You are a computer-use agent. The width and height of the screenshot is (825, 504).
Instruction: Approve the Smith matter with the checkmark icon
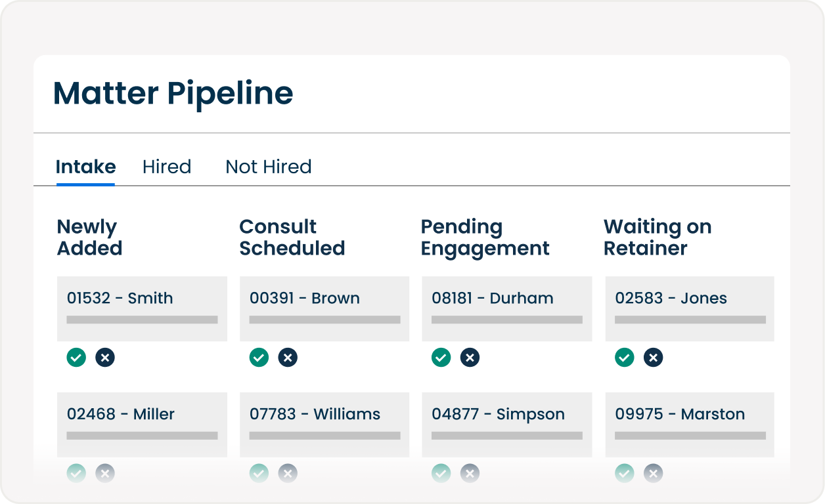(x=76, y=358)
